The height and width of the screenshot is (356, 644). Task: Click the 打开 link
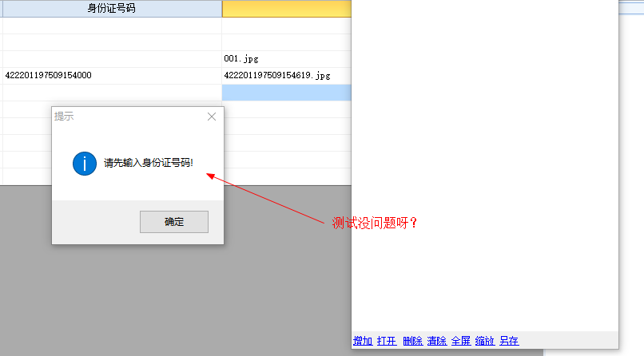[x=387, y=341]
